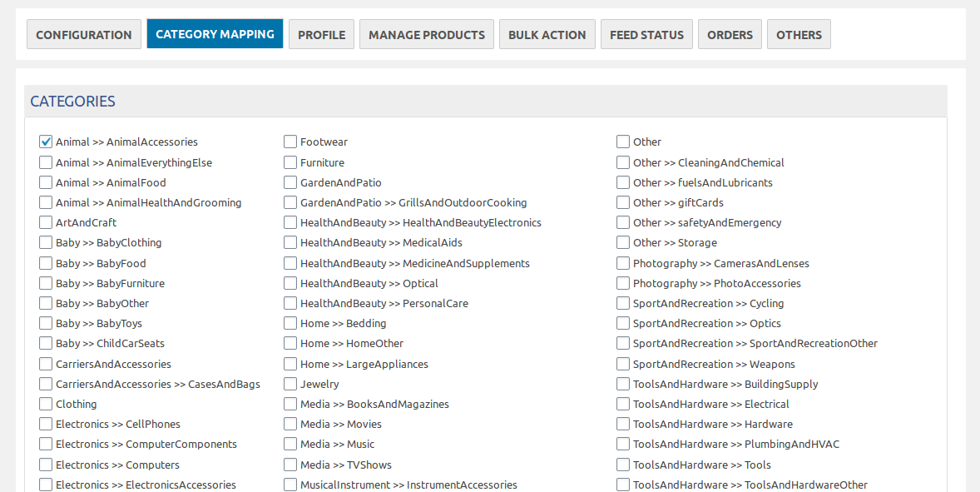Open the BULK ACTION section
The width and height of the screenshot is (980, 492).
[547, 34]
